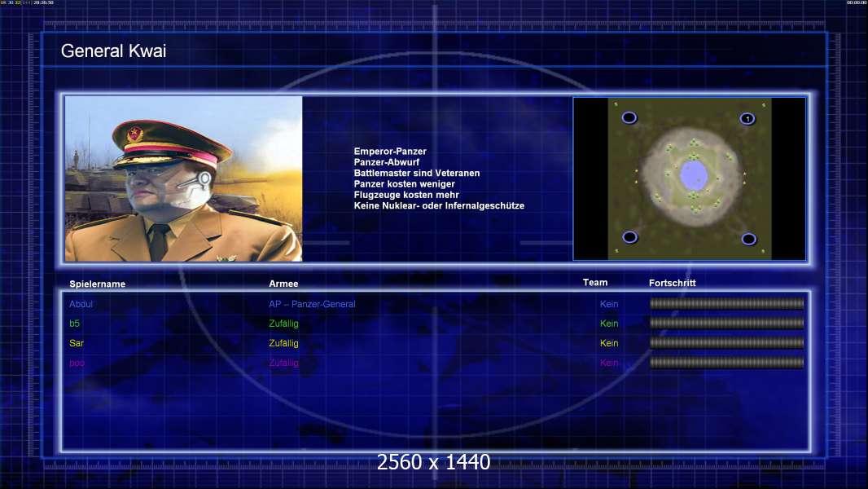Click 'Keine Nuklear- oder Infernalgeschütze' text
The width and height of the screenshot is (868, 489).
coord(439,205)
